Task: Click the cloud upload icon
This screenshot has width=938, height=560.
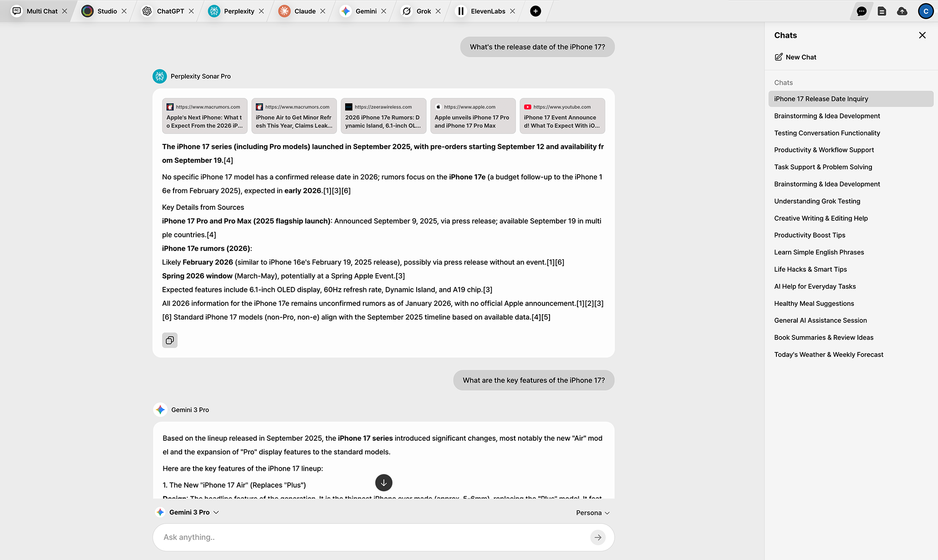Action: (902, 11)
